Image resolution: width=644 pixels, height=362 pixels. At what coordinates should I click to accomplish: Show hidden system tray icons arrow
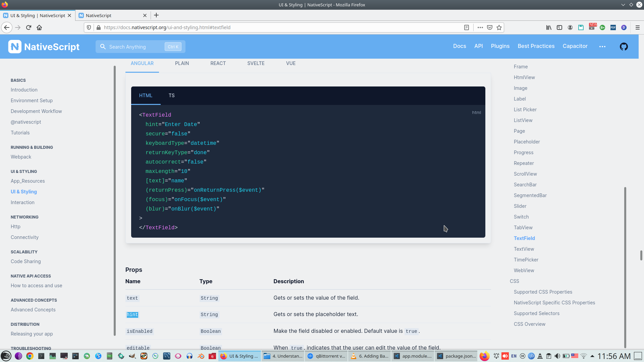592,356
